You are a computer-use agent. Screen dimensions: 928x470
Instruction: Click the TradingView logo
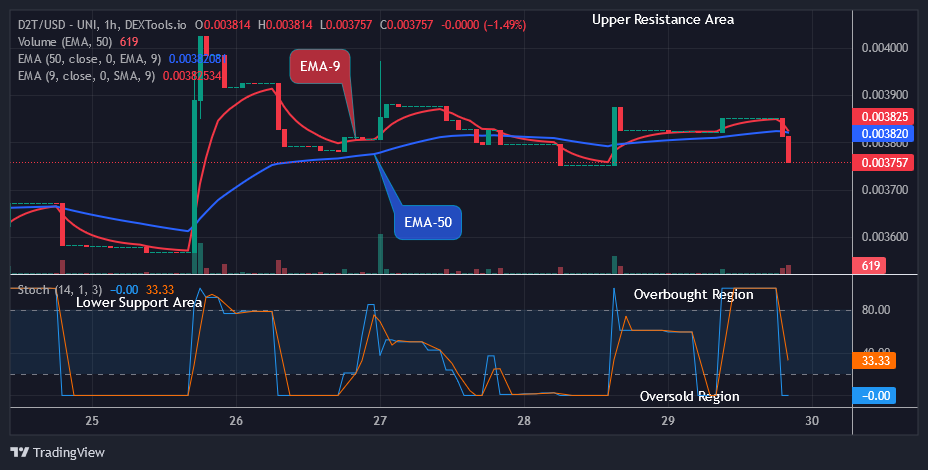[58, 452]
